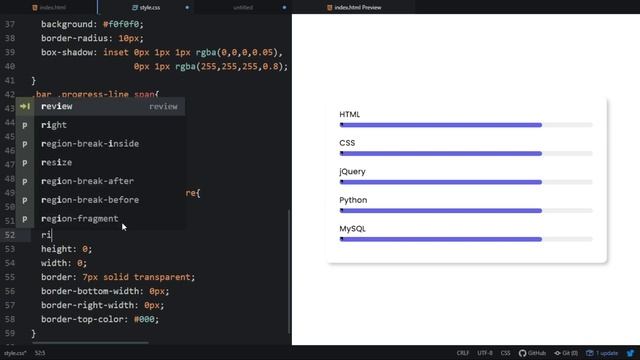640x360 pixels.
Task: Open the UTF-8 encoding selector
Action: point(485,353)
